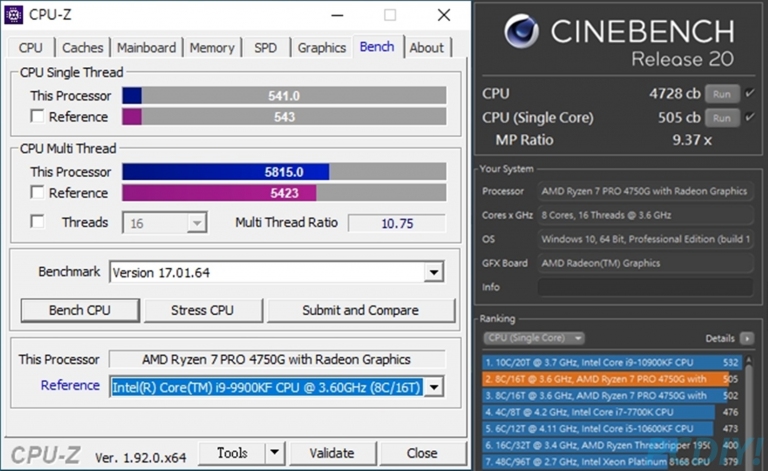
Task: Select ranking entry Intel Core i9-10900KF
Action: 612,362
